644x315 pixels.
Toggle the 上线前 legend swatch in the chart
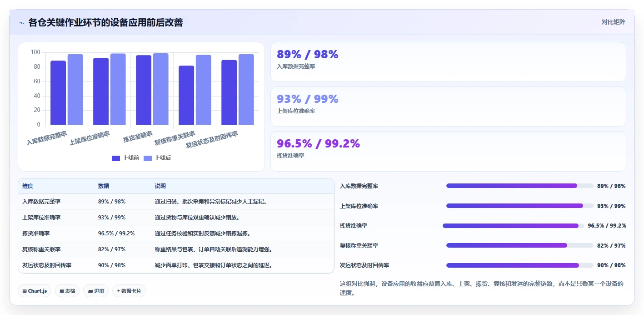click(116, 158)
